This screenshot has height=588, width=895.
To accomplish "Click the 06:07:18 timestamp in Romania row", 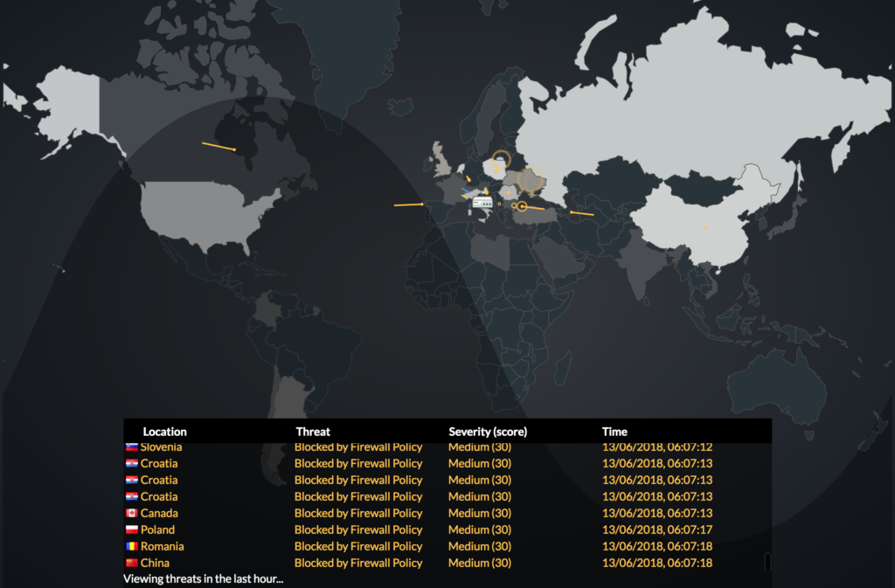I will [657, 546].
